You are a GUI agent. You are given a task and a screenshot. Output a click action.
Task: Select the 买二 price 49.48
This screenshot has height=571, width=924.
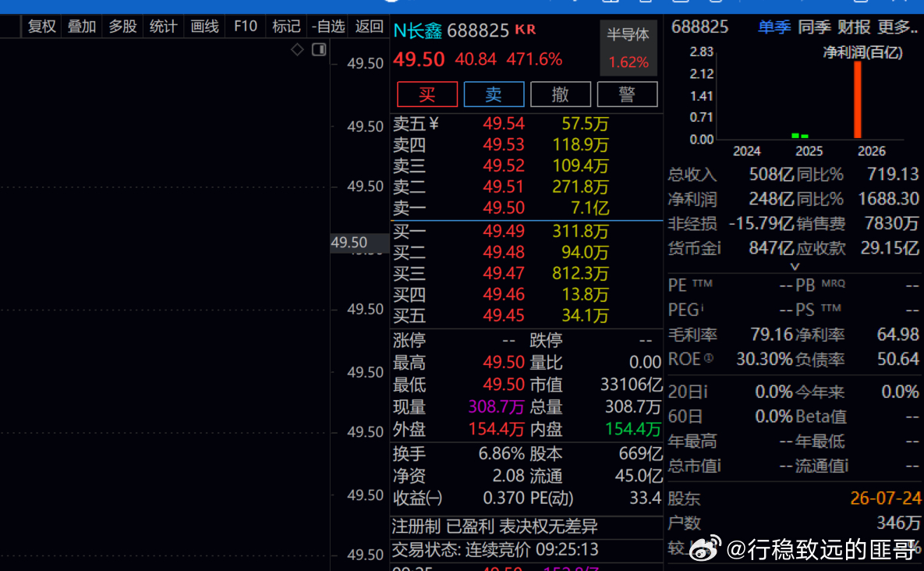(503, 252)
